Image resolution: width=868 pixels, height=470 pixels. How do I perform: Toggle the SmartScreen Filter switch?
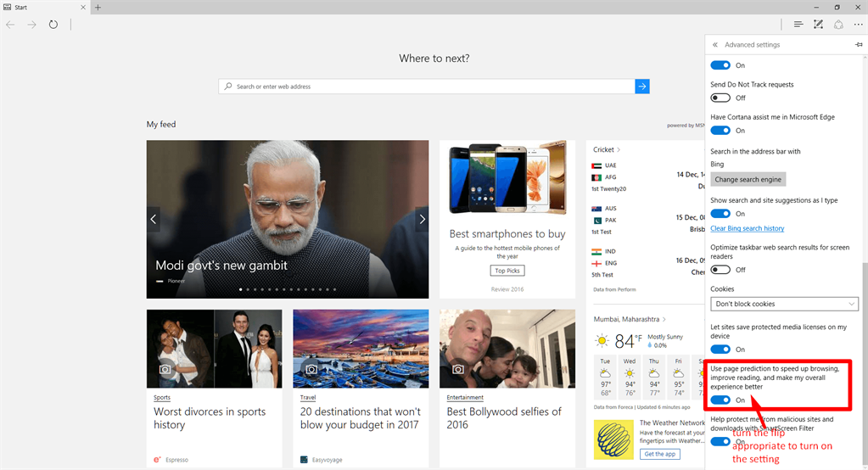[720, 441]
